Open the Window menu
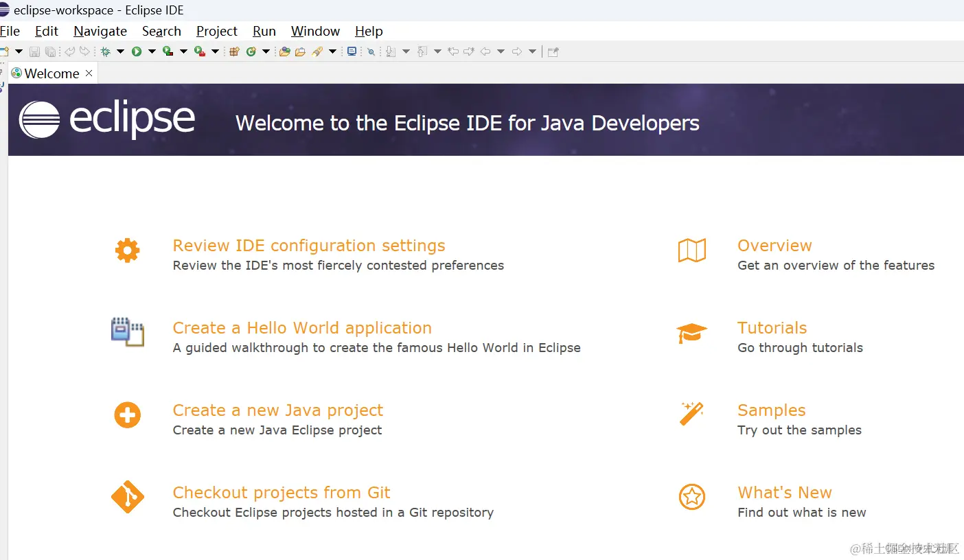This screenshot has width=964, height=560. tap(315, 32)
